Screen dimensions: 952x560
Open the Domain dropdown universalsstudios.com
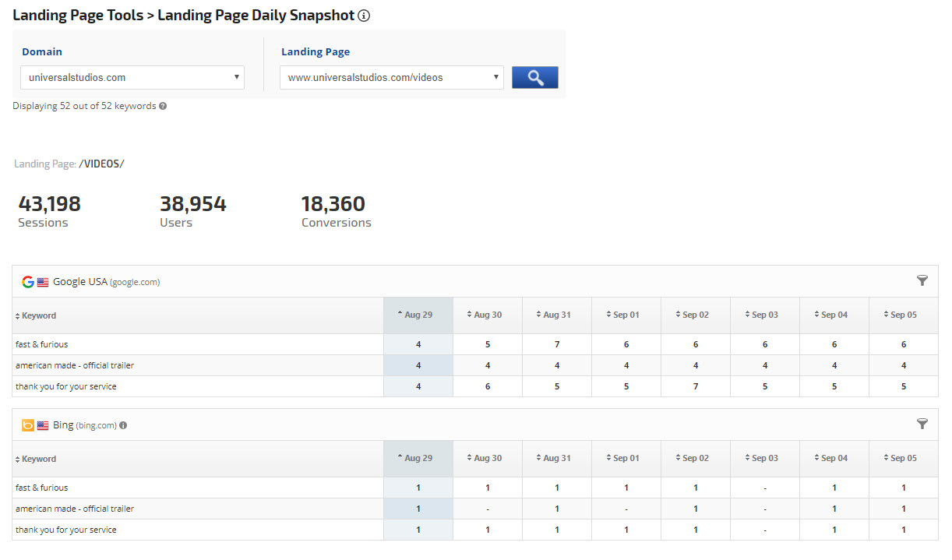point(132,77)
